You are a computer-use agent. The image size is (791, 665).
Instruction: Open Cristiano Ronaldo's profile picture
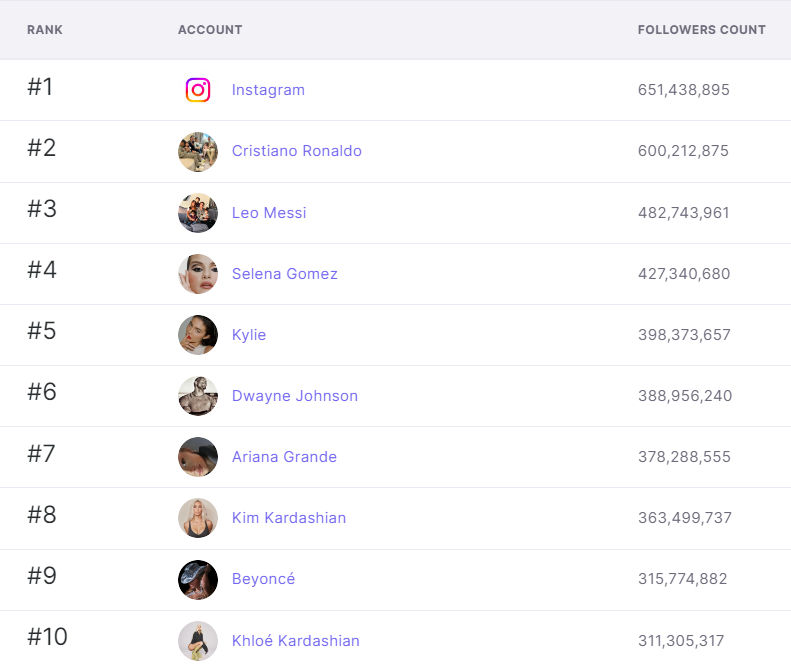click(198, 151)
